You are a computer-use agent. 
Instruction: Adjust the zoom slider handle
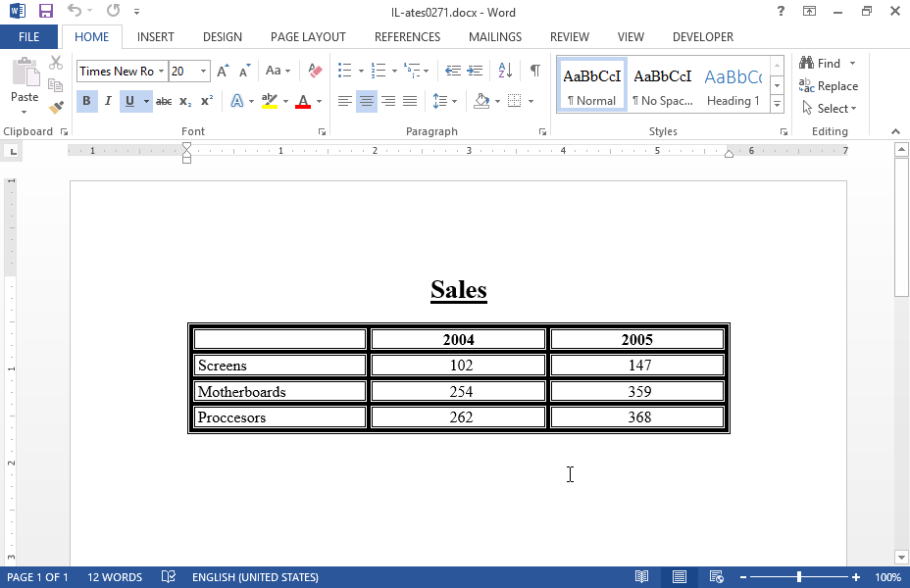point(799,577)
